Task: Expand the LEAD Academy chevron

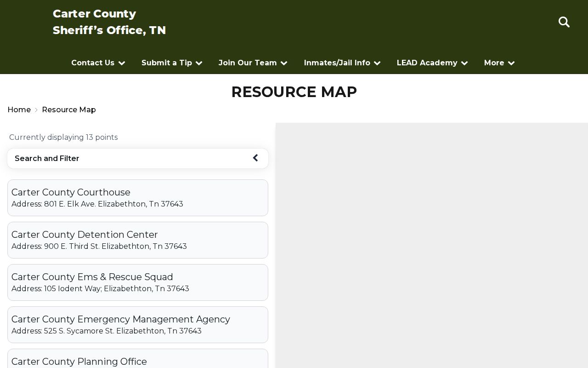Action: pos(464,63)
